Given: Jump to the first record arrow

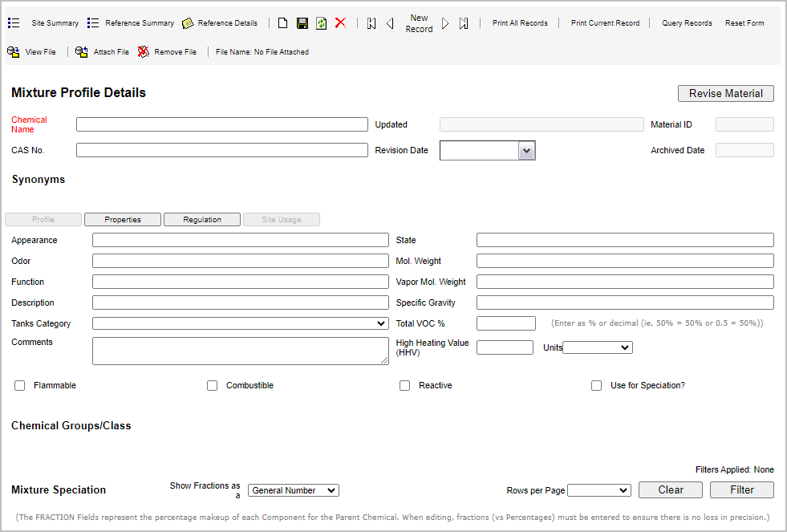Looking at the screenshot, I should 371,23.
